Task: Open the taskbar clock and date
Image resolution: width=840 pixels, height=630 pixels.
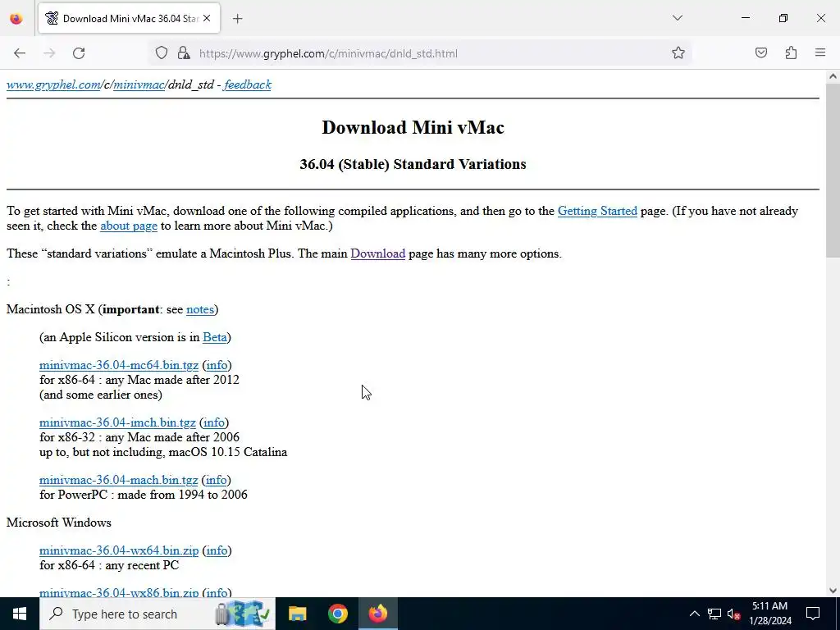Action: [x=769, y=614]
